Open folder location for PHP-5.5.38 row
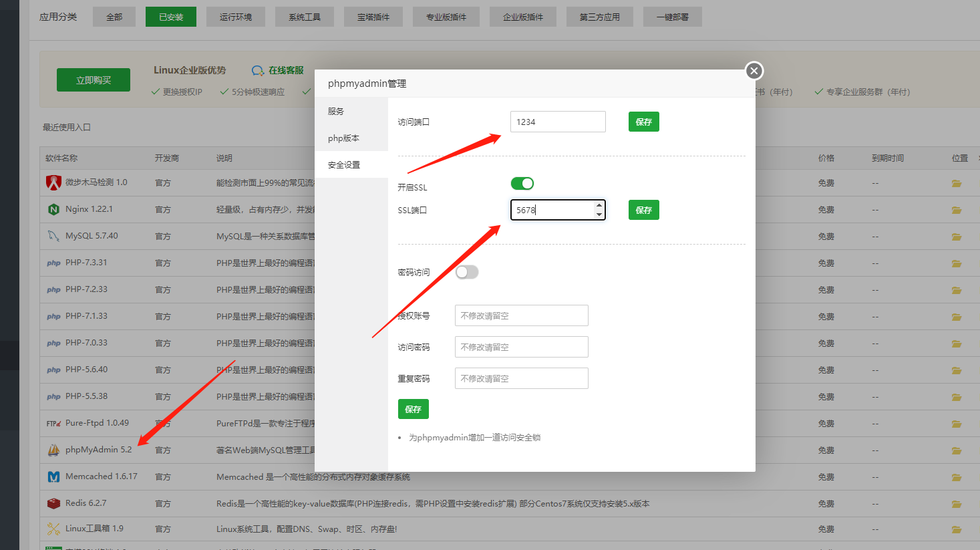980x550 pixels. [x=957, y=397]
